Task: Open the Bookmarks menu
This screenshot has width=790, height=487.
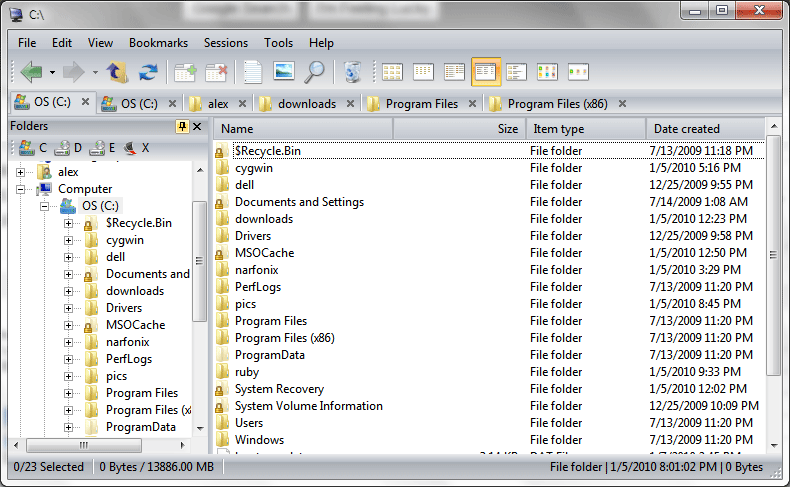Action: coord(158,43)
